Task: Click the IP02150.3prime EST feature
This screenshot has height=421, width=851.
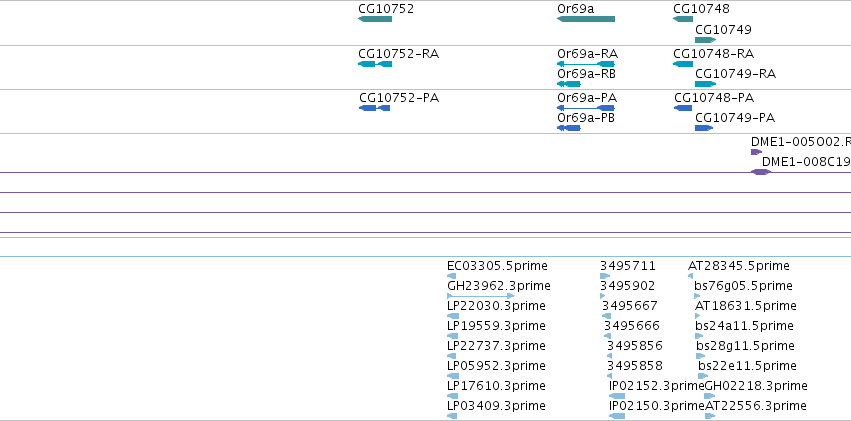Action: pyautogui.click(x=617, y=416)
